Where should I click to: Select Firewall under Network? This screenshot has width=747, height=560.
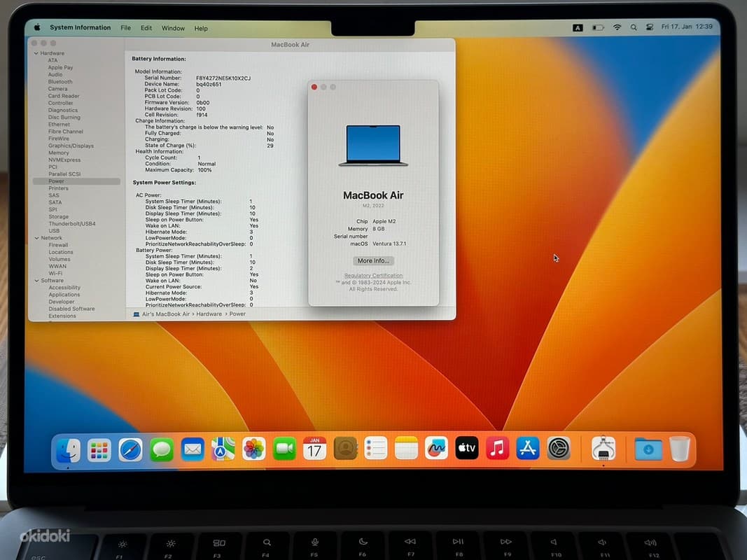pos(58,245)
